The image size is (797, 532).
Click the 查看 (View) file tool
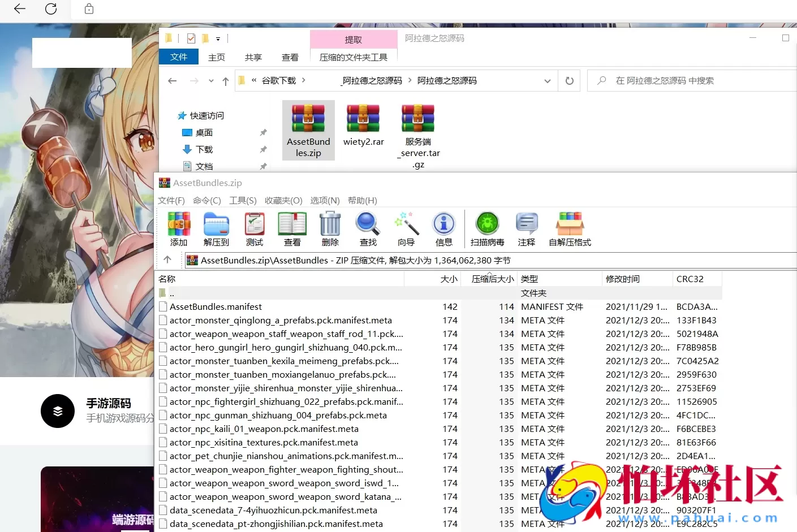[x=292, y=228]
